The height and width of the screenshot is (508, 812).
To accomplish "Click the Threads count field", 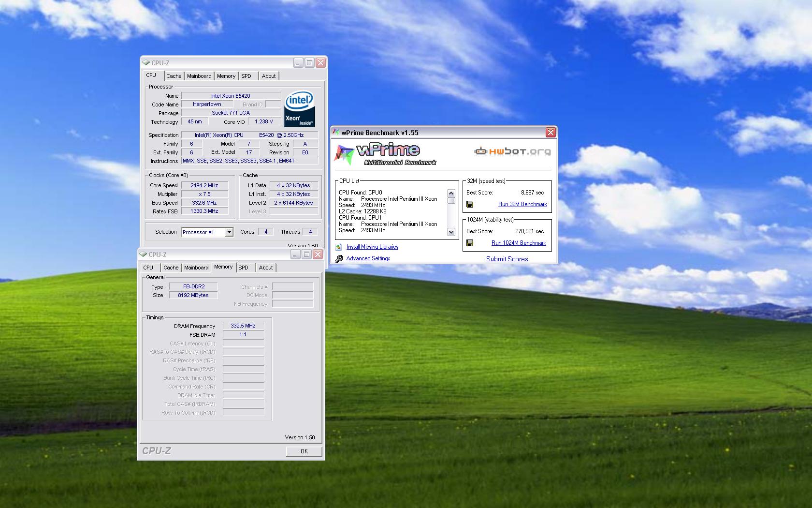I will pyautogui.click(x=310, y=232).
